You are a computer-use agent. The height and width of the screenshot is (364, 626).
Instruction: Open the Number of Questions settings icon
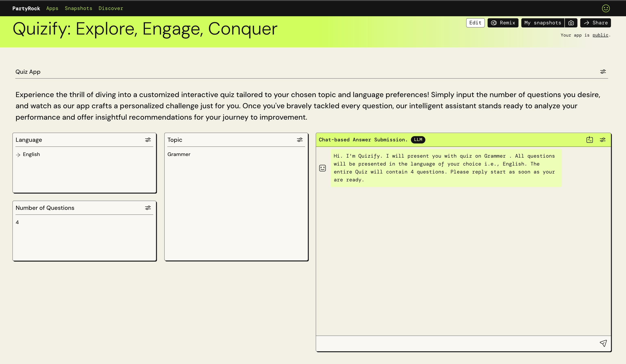(148, 208)
